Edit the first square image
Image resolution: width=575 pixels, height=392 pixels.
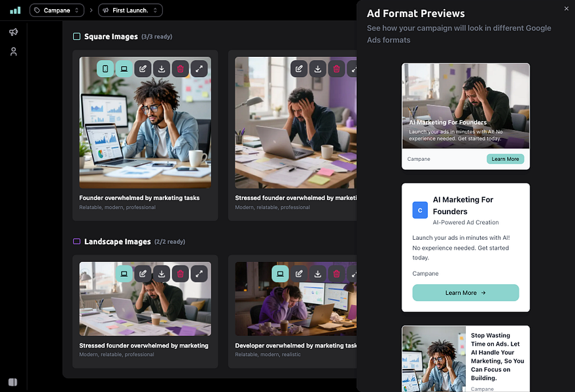coord(143,69)
